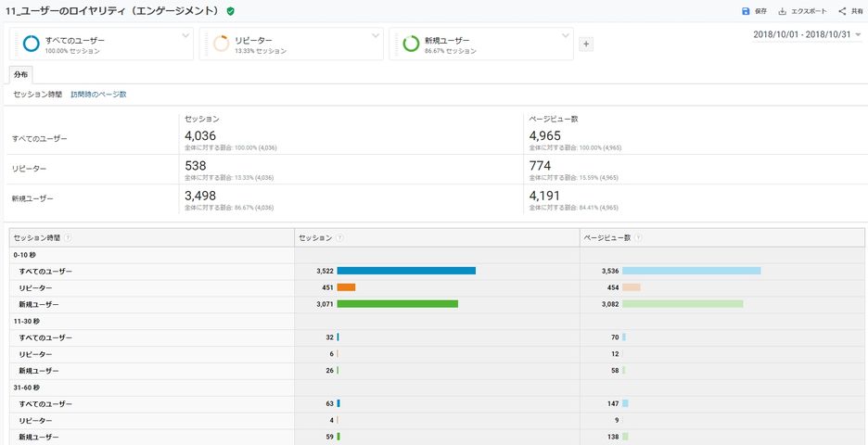Click 13.33% セッション text in リピーター card
This screenshot has height=445, width=868.
click(261, 51)
